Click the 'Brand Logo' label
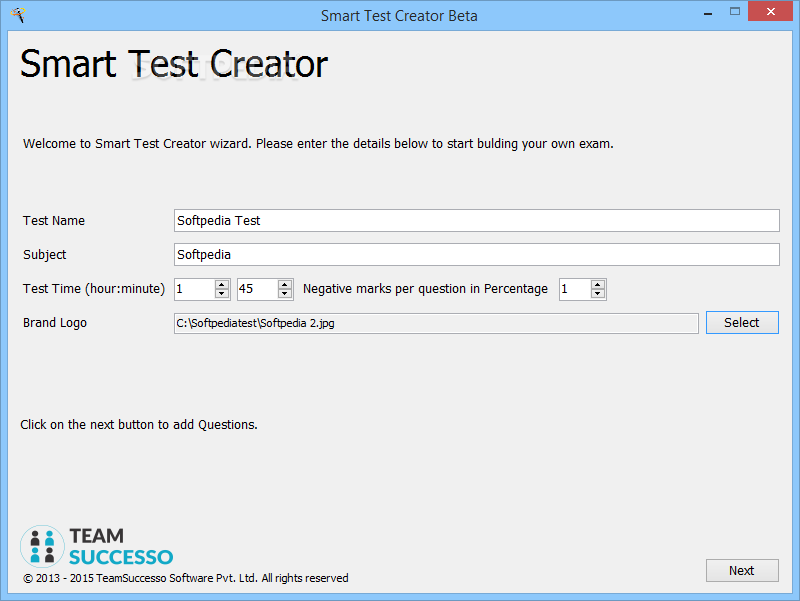Screen dimensions: 800x601 55,323
